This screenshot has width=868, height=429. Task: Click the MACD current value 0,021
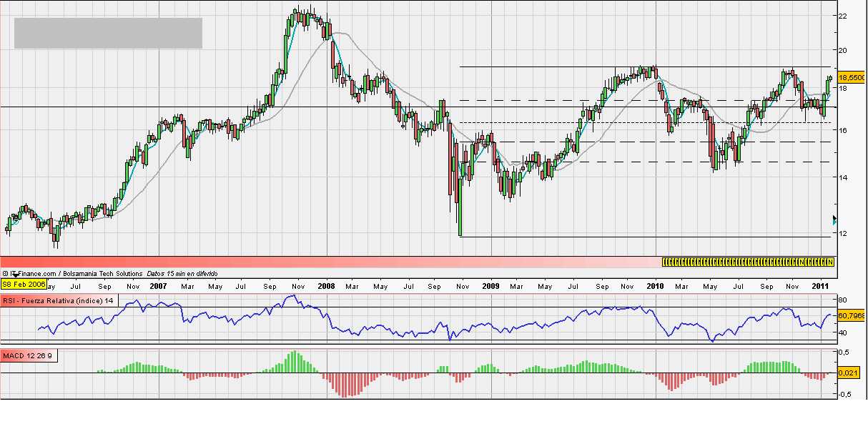(x=848, y=373)
